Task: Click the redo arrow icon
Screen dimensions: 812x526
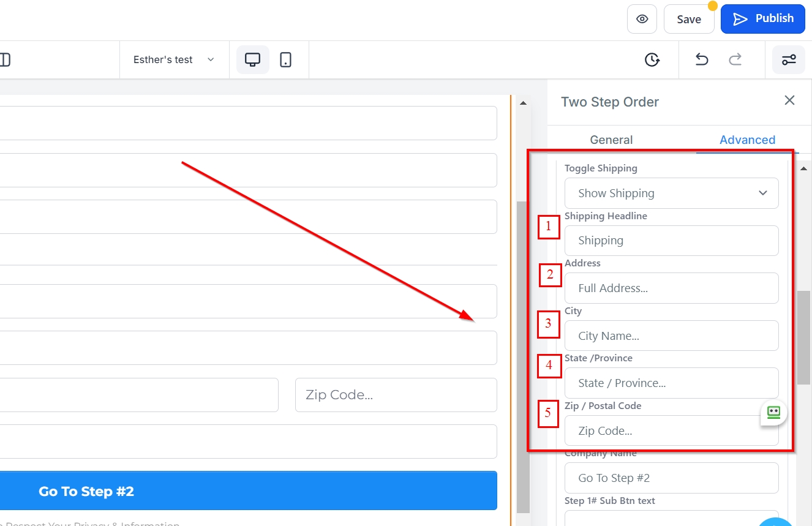Action: 735,59
